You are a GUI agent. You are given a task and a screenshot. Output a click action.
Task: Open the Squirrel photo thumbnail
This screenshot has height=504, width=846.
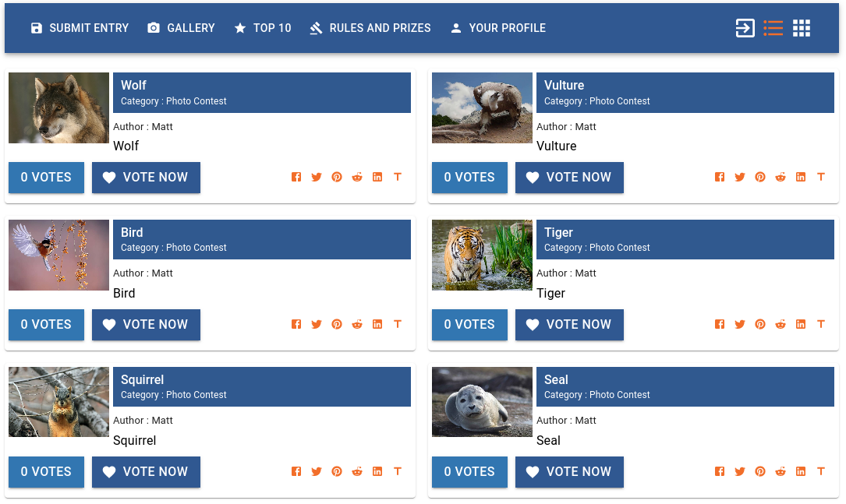pos(58,402)
